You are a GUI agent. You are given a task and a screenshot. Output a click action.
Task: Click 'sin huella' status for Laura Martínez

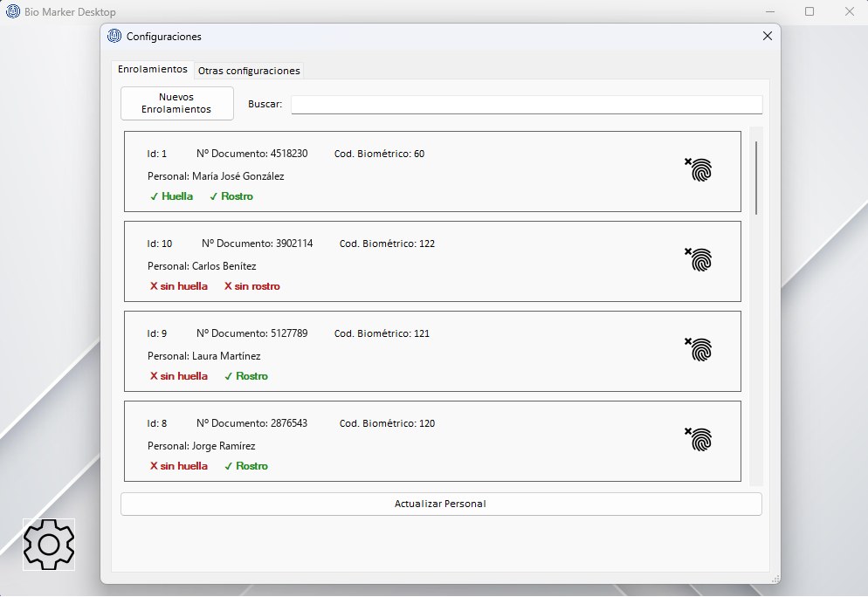point(179,376)
